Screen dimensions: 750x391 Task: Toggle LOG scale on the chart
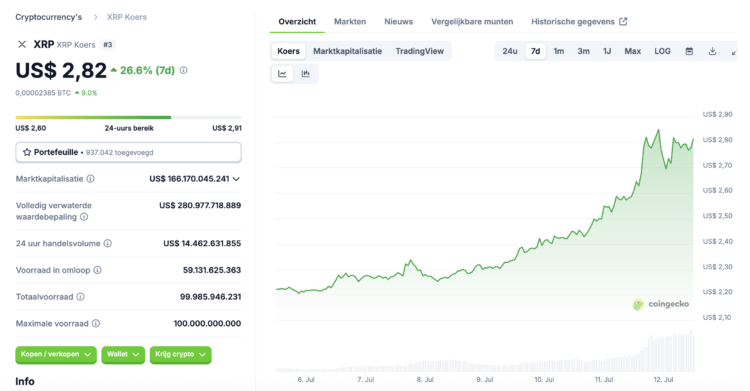(662, 51)
